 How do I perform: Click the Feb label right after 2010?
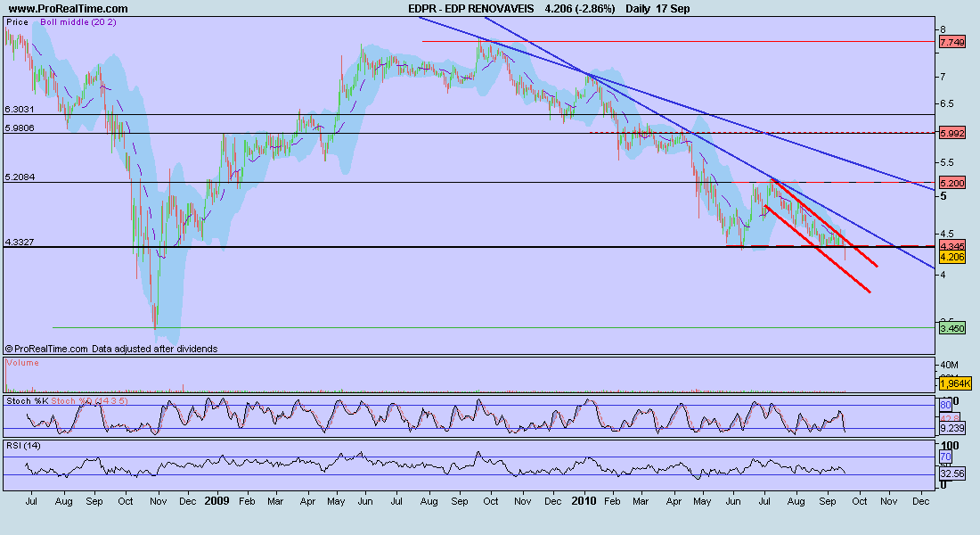coord(613,501)
